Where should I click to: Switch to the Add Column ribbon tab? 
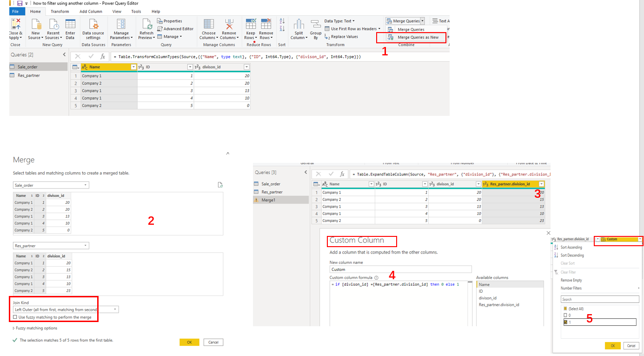coord(91,12)
